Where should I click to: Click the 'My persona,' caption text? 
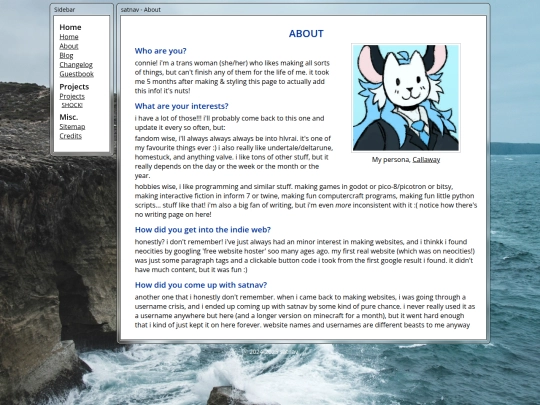(392, 160)
